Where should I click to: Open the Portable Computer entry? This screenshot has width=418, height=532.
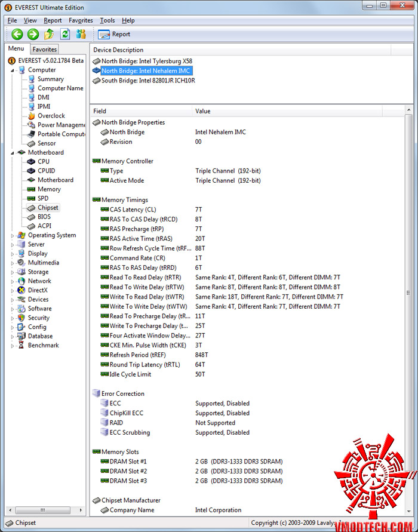62,134
